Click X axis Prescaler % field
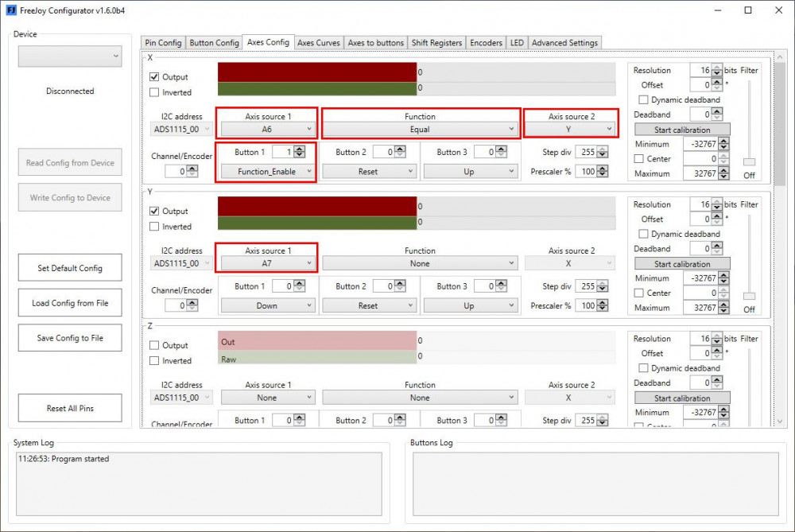 pyautogui.click(x=587, y=172)
